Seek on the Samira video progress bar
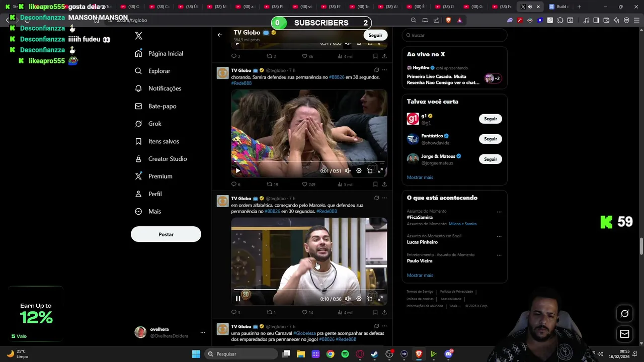Viewport: 644px width, 362px height. click(309, 162)
